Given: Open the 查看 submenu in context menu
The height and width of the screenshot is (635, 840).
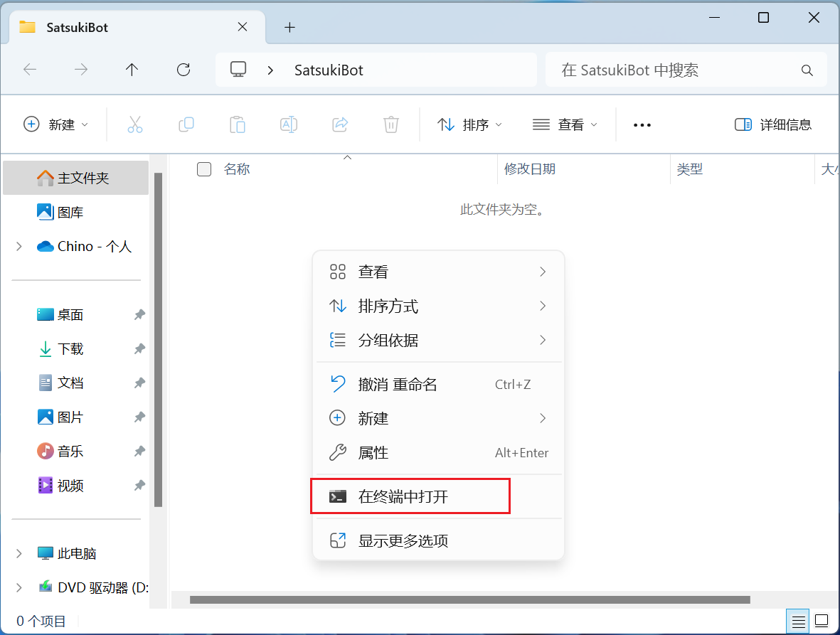Looking at the screenshot, I should click(x=438, y=272).
